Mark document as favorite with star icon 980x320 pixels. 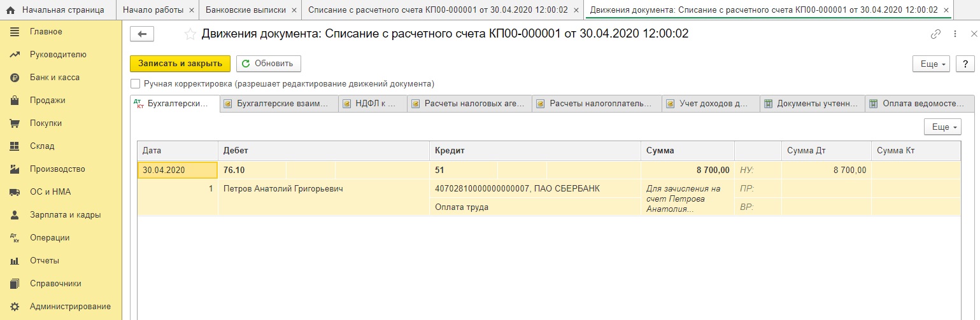pos(190,34)
